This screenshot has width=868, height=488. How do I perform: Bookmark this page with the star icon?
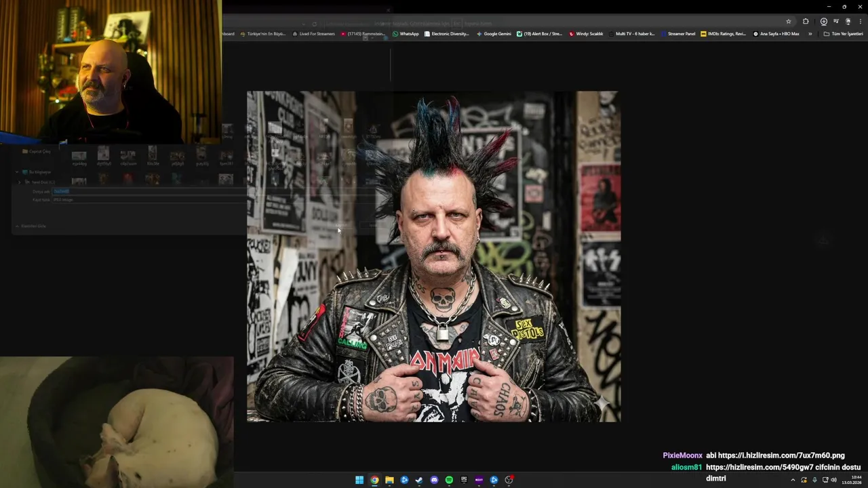click(789, 22)
